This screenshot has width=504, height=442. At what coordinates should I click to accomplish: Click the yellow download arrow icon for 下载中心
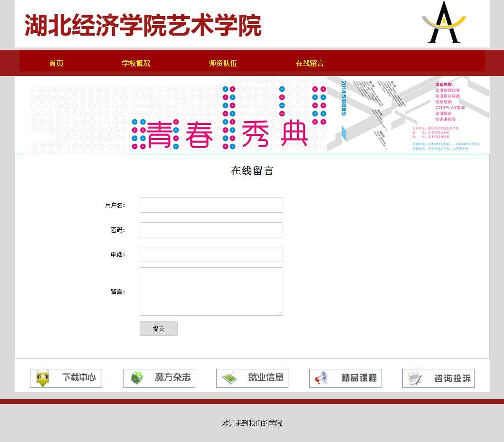43,378
